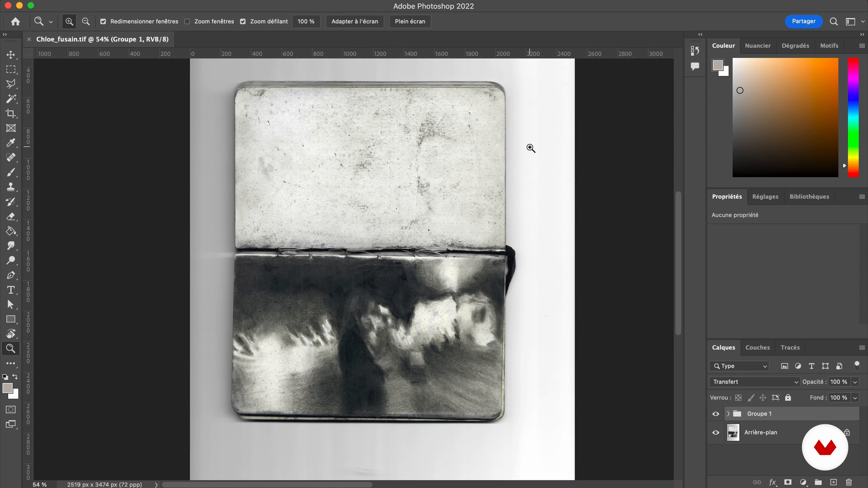Select the Paint Bucket tool
The height and width of the screenshot is (488, 868).
[11, 231]
